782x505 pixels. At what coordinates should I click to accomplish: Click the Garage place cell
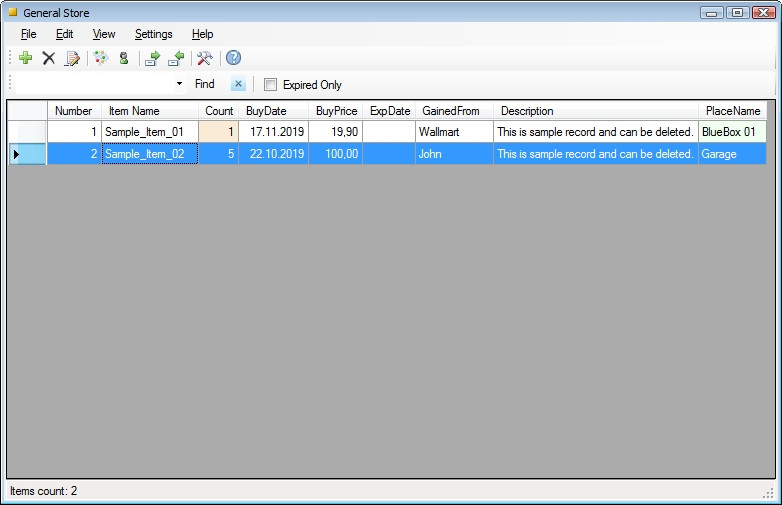(x=732, y=154)
